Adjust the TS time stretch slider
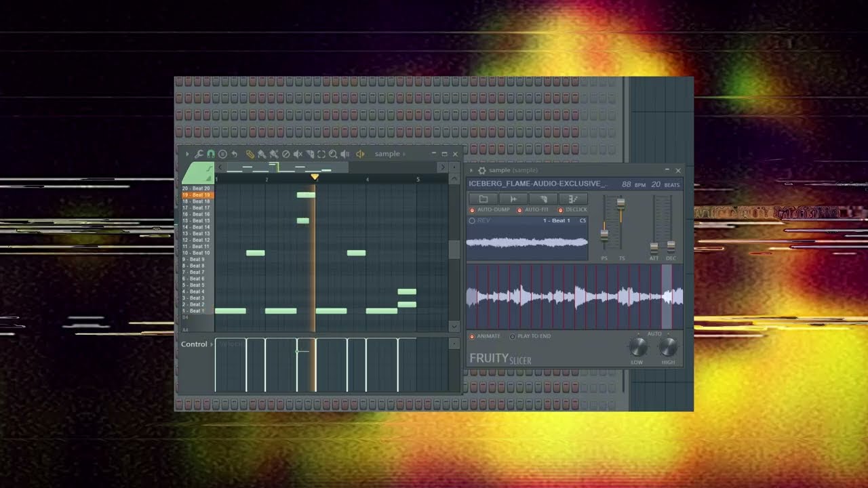Image resolution: width=868 pixels, height=488 pixels. [620, 203]
